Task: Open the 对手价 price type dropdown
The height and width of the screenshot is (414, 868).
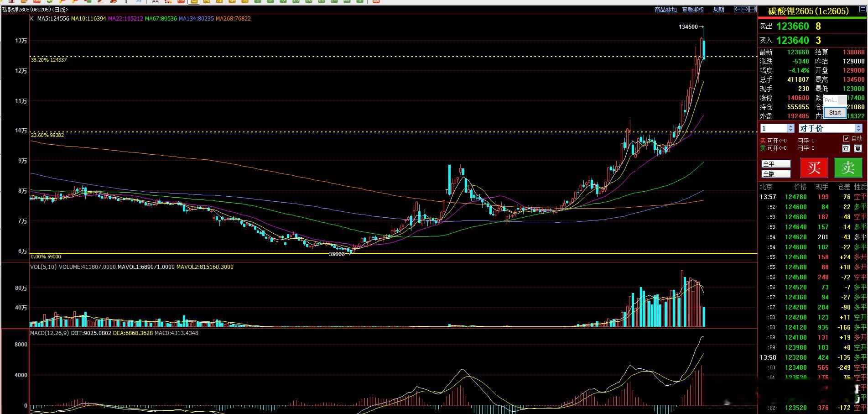Action: [x=830, y=128]
